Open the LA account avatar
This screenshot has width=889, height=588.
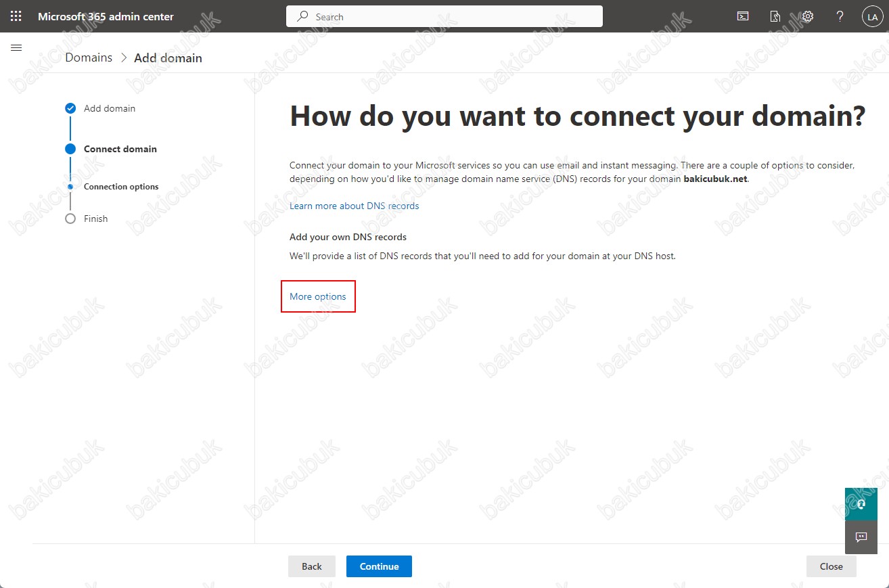(871, 17)
